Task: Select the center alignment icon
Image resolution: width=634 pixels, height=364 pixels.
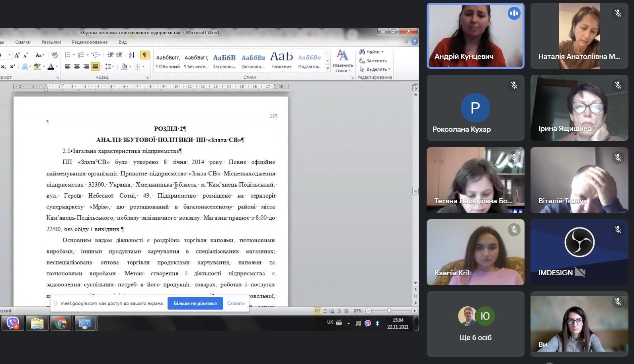Action: point(77,66)
